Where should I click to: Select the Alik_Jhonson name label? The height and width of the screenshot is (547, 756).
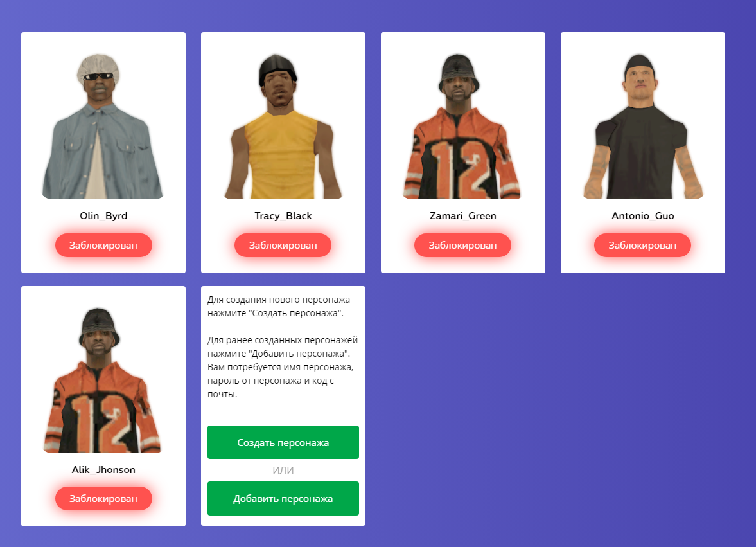pos(103,469)
